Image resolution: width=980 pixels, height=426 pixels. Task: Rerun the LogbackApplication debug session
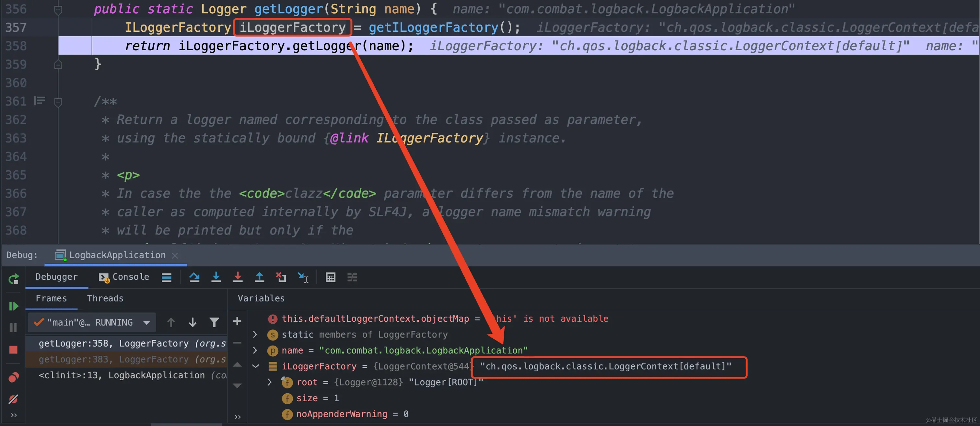(x=13, y=280)
